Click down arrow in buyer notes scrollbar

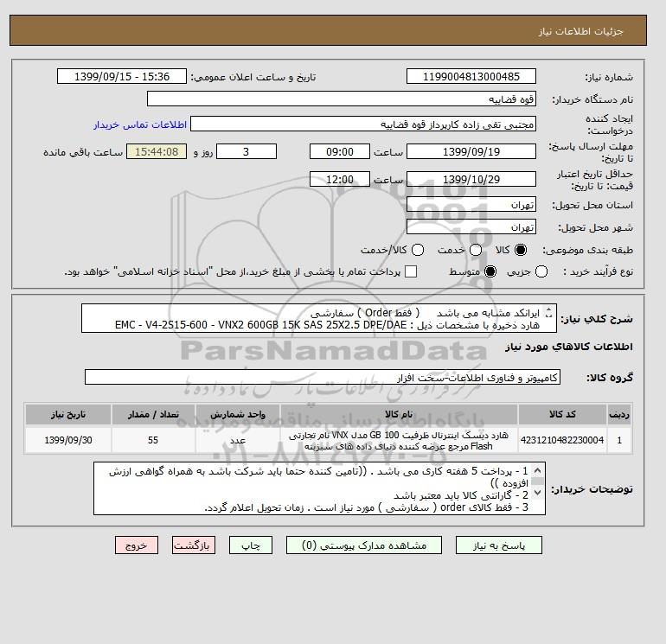pyautogui.click(x=537, y=493)
